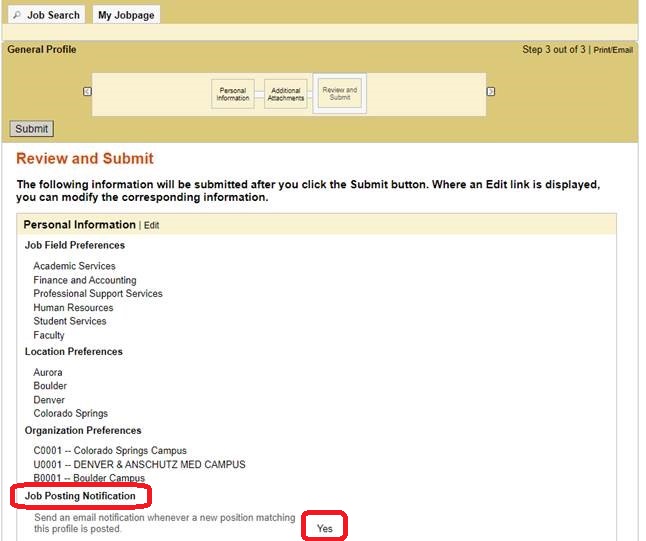Select the Human Resources entry
Screen dimensions: 646x541
point(73,307)
